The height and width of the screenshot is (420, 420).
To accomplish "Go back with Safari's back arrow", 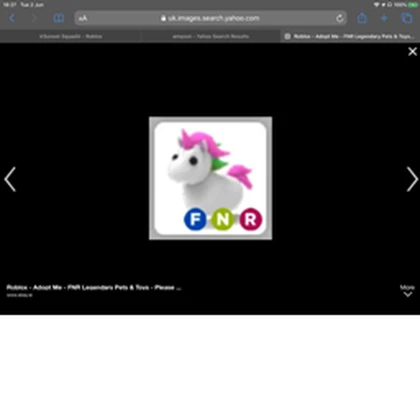I will [12, 18].
